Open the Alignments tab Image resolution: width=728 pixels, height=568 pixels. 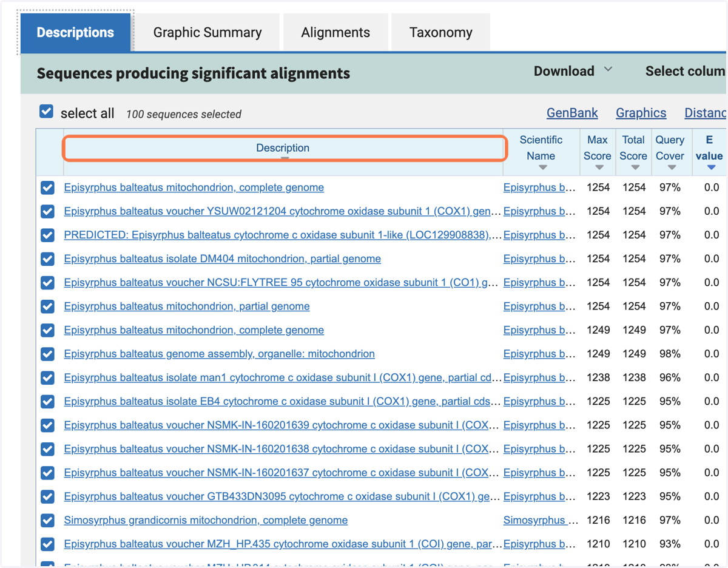click(x=335, y=32)
